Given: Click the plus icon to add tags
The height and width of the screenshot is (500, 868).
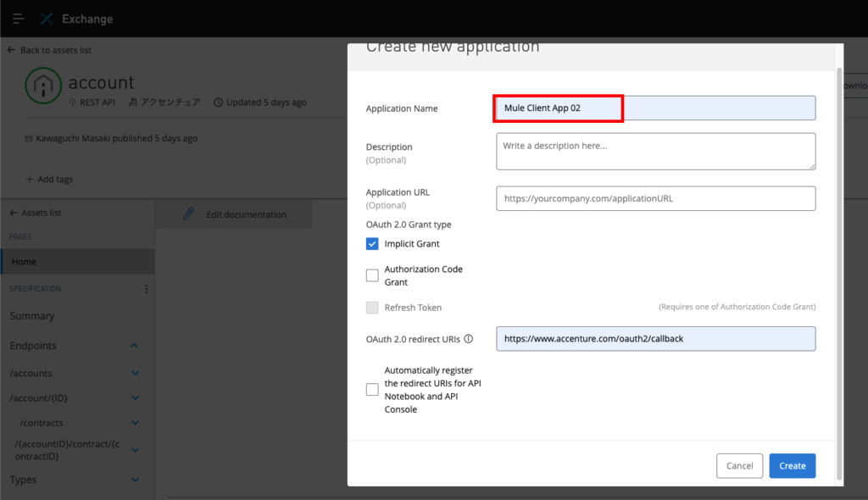Looking at the screenshot, I should point(30,180).
